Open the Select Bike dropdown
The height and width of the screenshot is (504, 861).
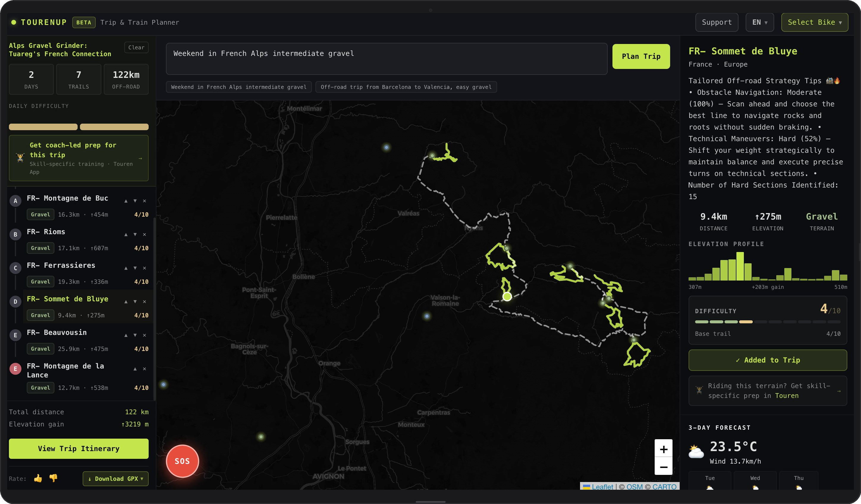(814, 22)
